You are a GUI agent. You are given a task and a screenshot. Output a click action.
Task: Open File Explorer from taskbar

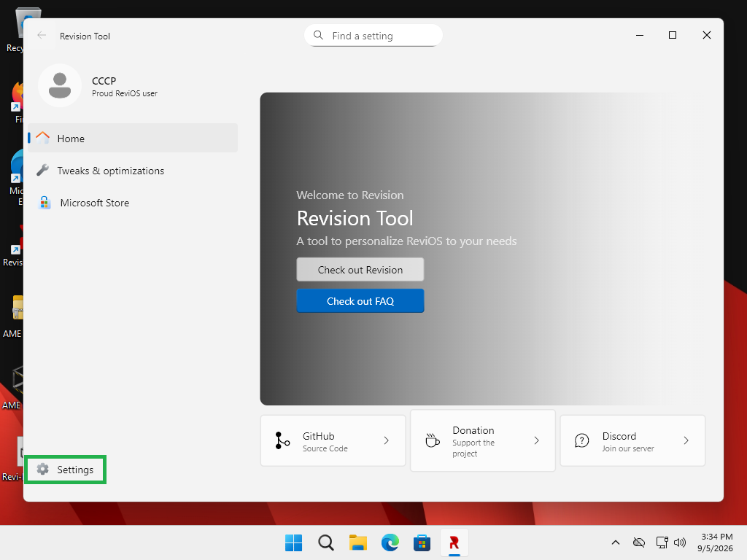pos(357,542)
